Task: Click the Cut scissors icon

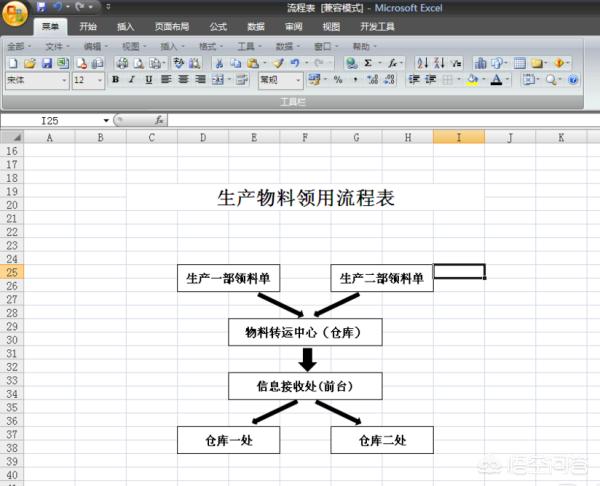Action: (218, 63)
